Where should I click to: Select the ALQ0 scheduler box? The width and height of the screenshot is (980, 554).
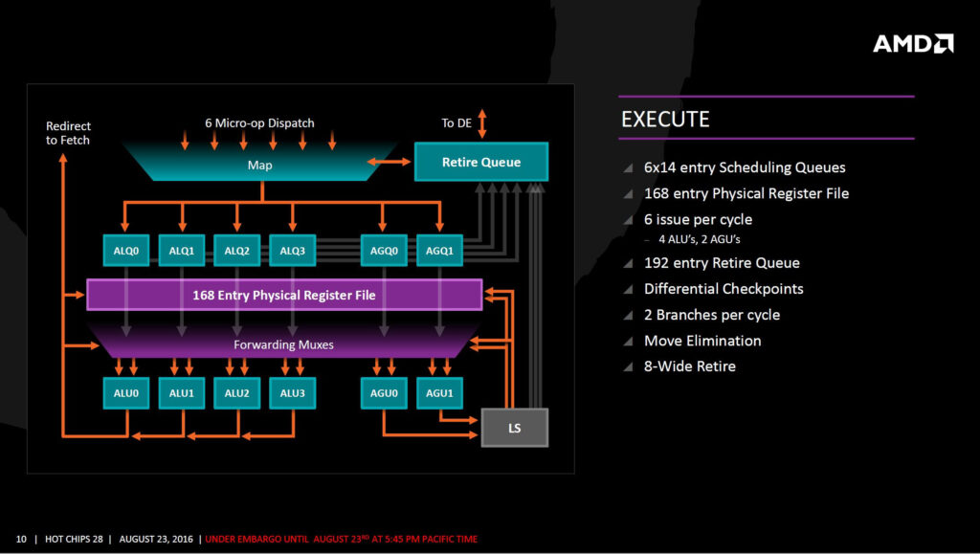click(126, 251)
